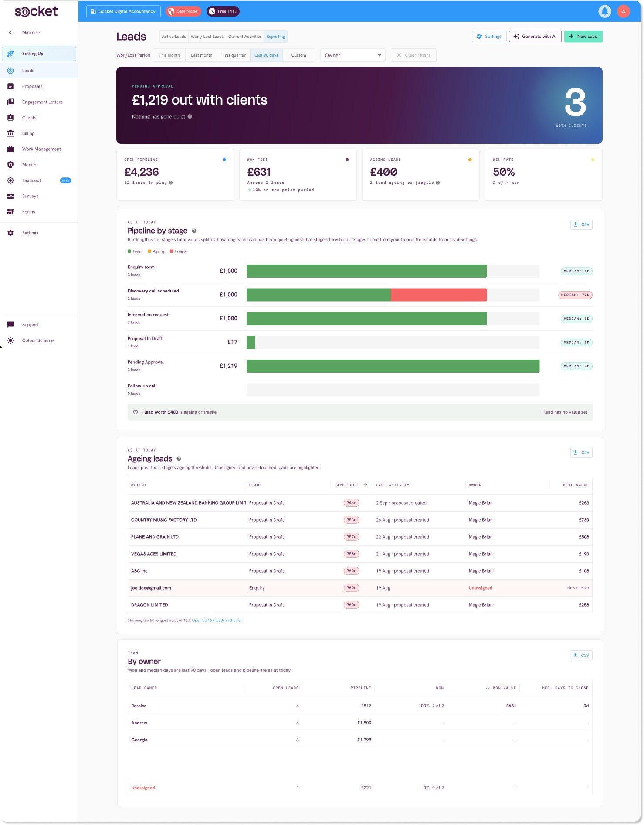Image resolution: width=644 pixels, height=825 pixels.
Task: Download By owner CSV
Action: [x=581, y=655]
